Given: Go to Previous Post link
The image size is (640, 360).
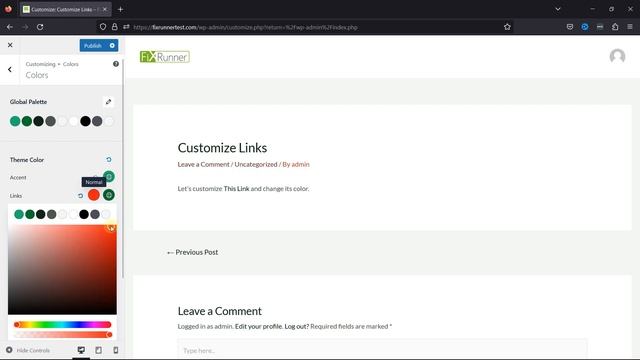Looking at the screenshot, I should [192, 252].
